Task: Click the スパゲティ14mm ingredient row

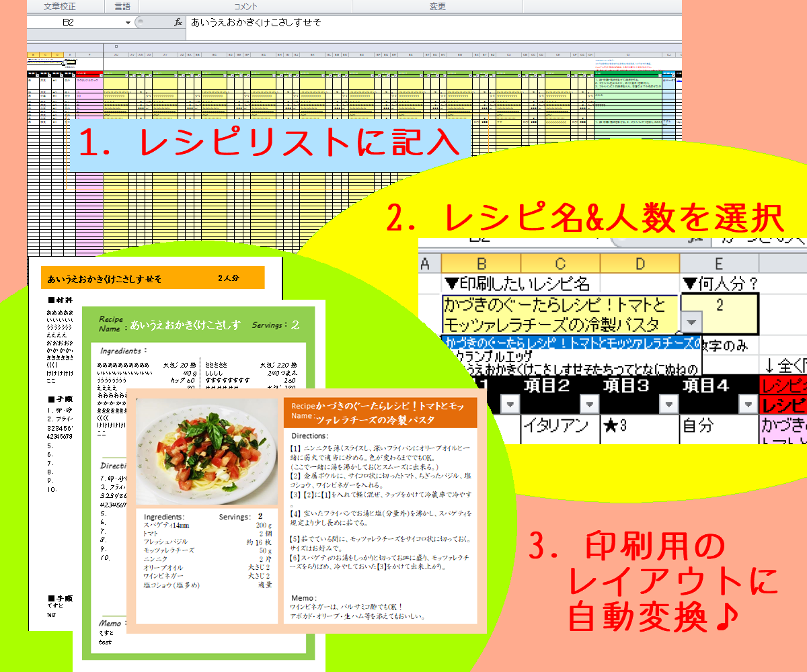Action: tap(207, 526)
